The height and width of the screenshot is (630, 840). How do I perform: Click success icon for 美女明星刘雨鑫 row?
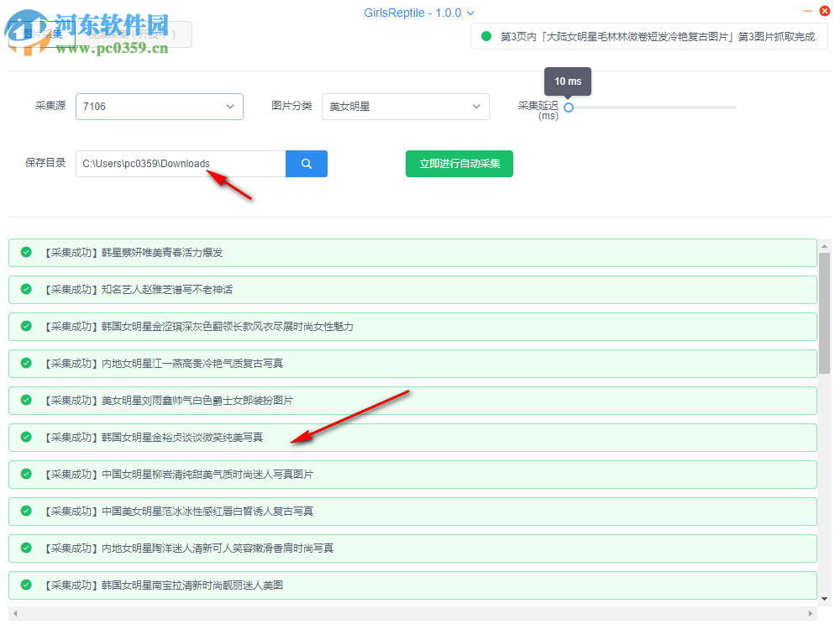click(26, 400)
